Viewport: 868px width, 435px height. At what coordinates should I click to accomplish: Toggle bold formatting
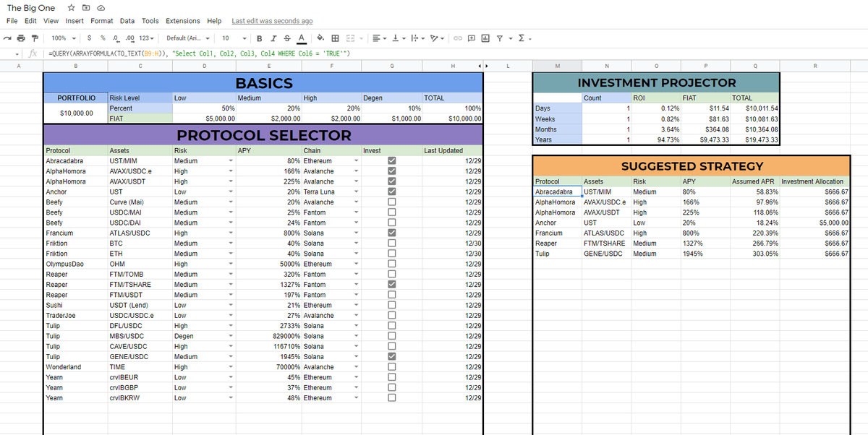coord(260,38)
